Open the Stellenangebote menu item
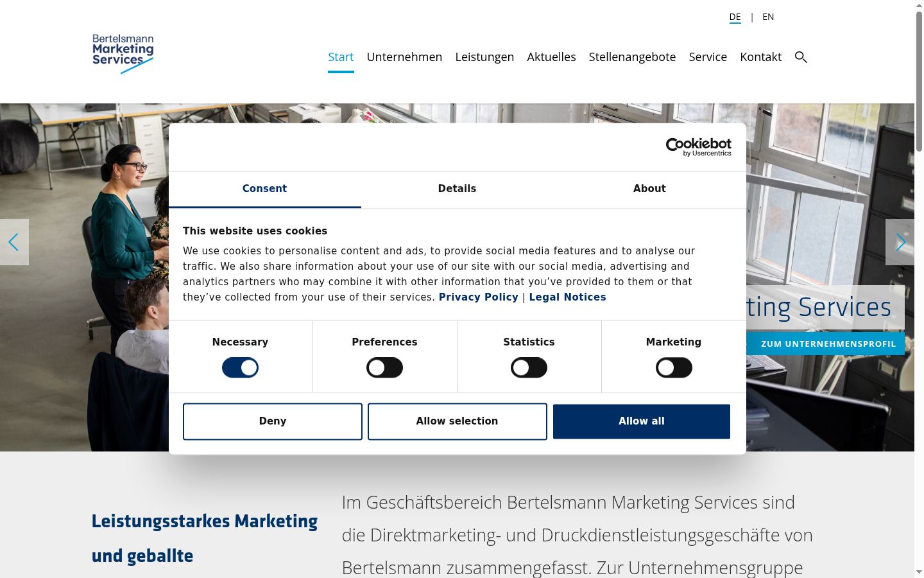 click(x=632, y=57)
